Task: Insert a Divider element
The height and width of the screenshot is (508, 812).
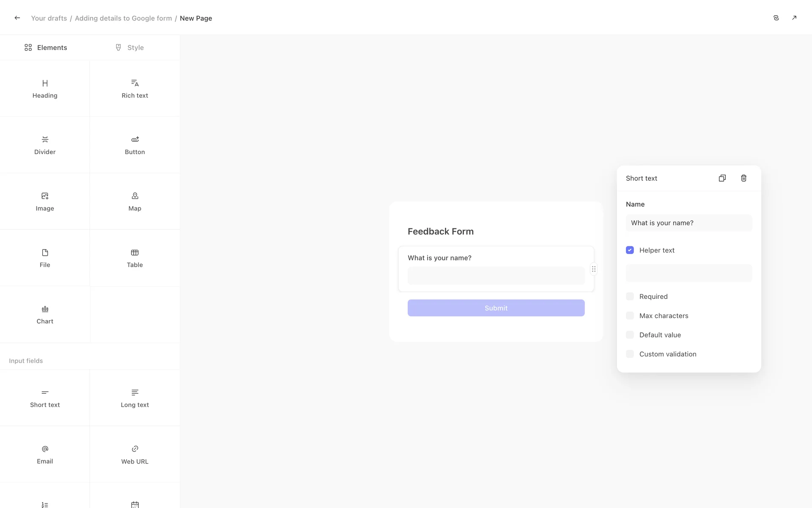Action: click(45, 145)
